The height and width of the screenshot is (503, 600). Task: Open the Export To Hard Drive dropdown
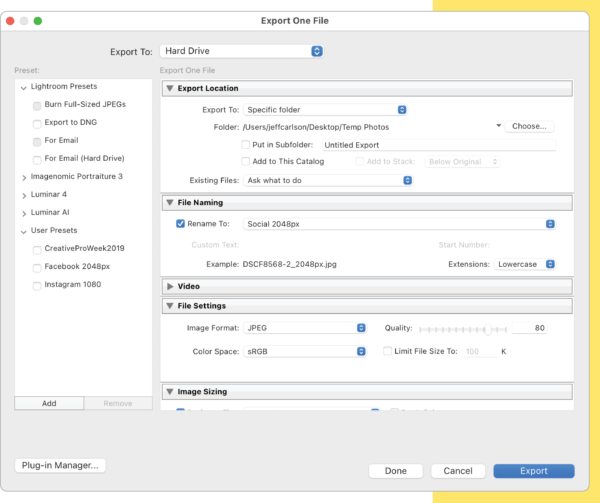click(x=241, y=51)
